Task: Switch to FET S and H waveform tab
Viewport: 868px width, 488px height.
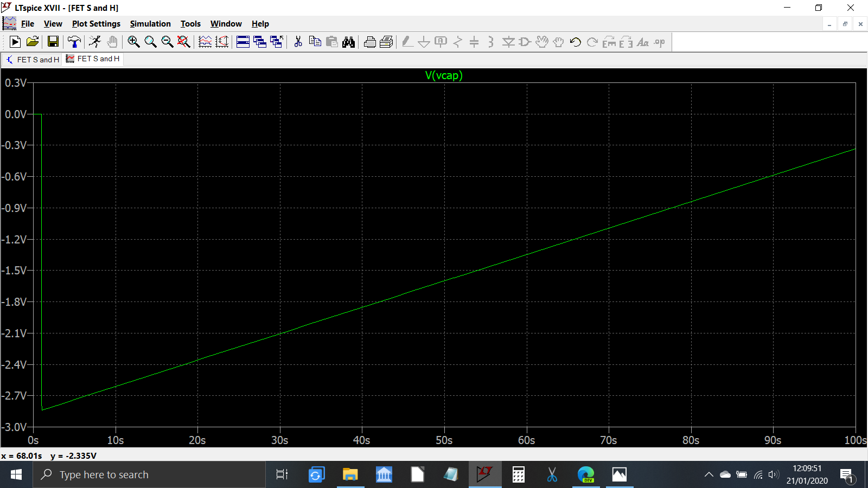Action: 93,59
